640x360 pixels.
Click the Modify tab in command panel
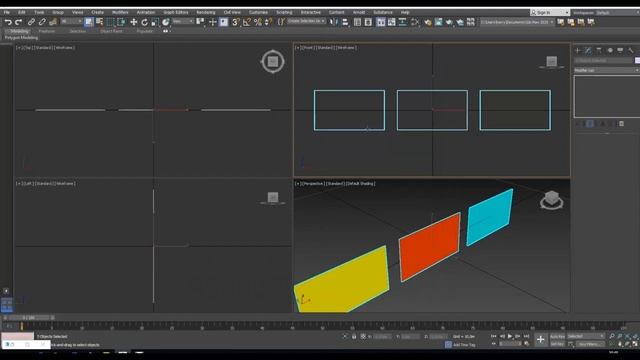click(588, 50)
